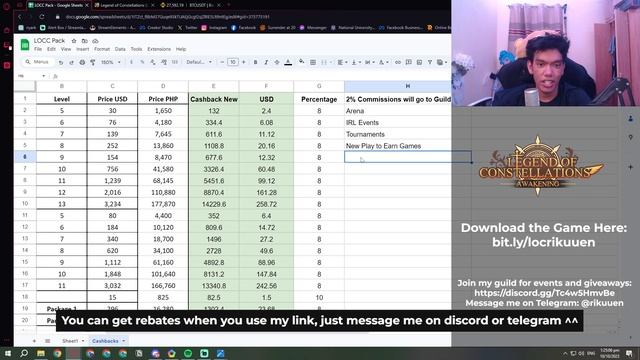The width and height of the screenshot is (640, 360).
Task: Open horizontal align dropdown
Action: (342, 62)
